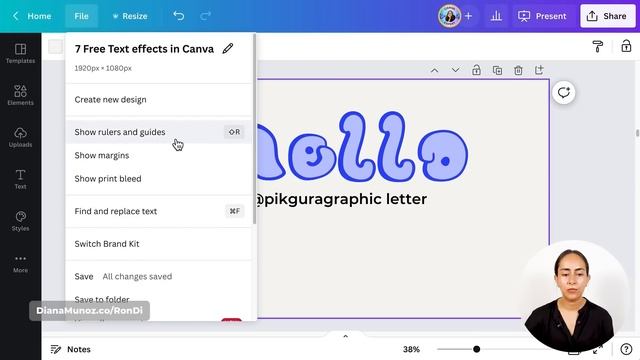640x360 pixels.
Task: Select Create new design menu item
Action: 158,100
